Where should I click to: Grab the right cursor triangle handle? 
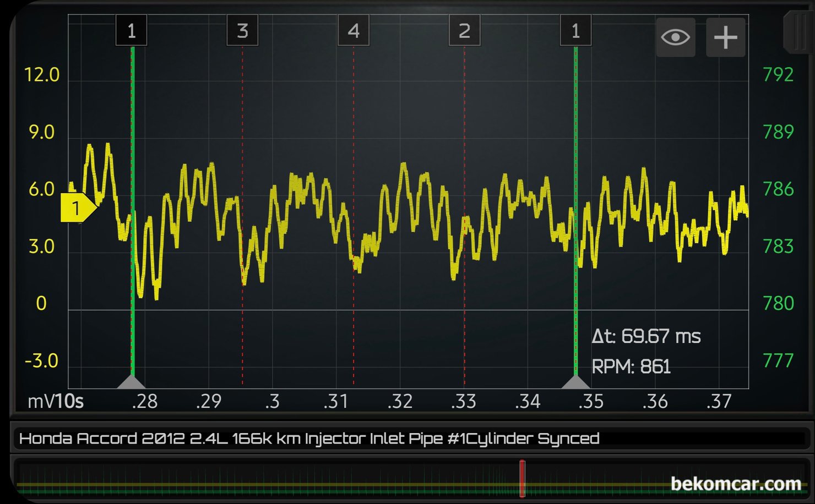tap(575, 382)
